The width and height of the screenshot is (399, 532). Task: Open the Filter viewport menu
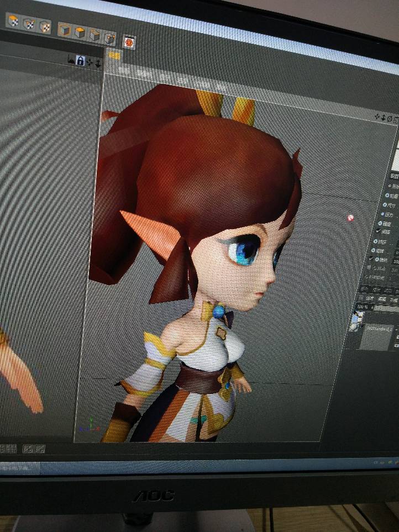pyautogui.click(x=203, y=84)
